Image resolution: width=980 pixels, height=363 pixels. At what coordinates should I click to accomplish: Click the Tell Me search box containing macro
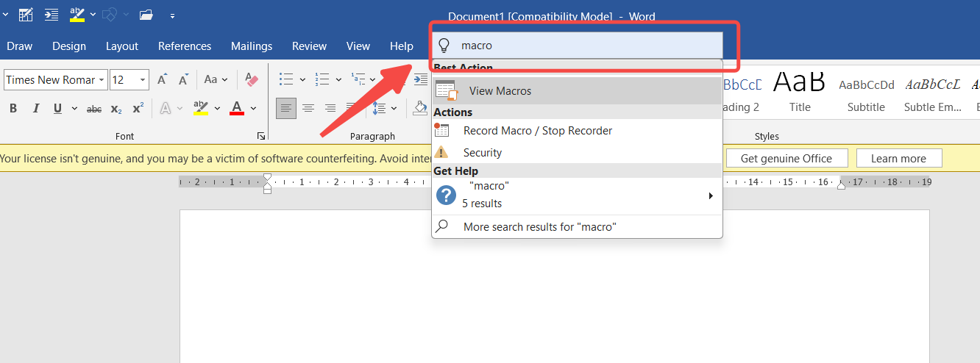coord(581,46)
